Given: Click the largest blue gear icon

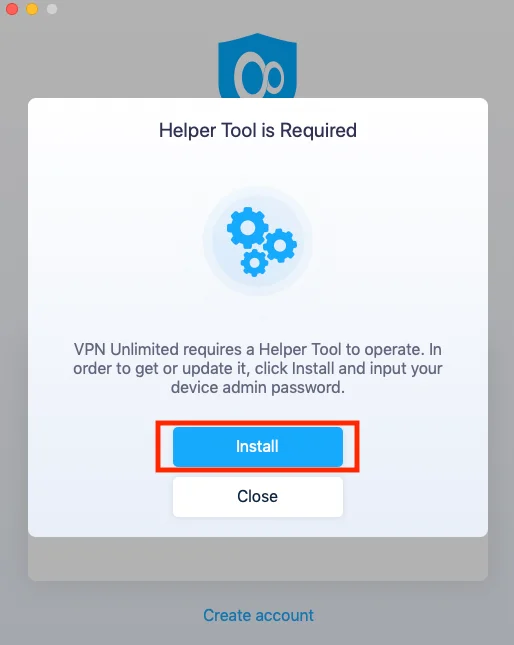Looking at the screenshot, I should pos(247,228).
